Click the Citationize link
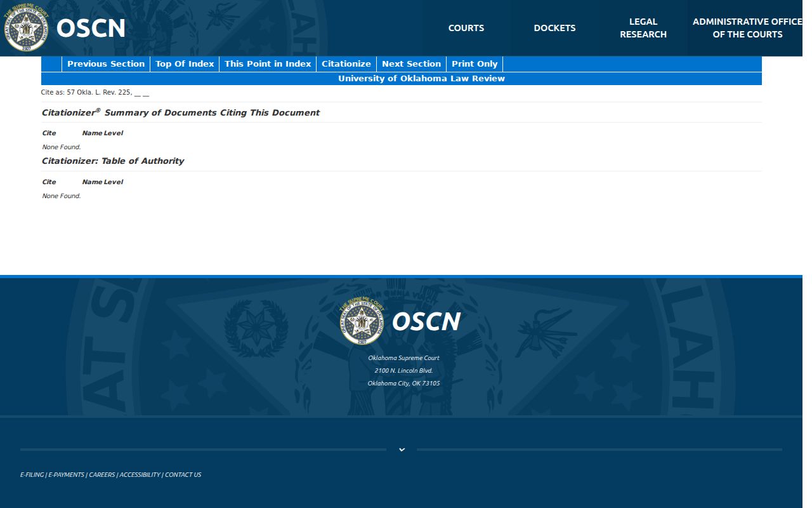The image size is (812, 508). [x=346, y=64]
